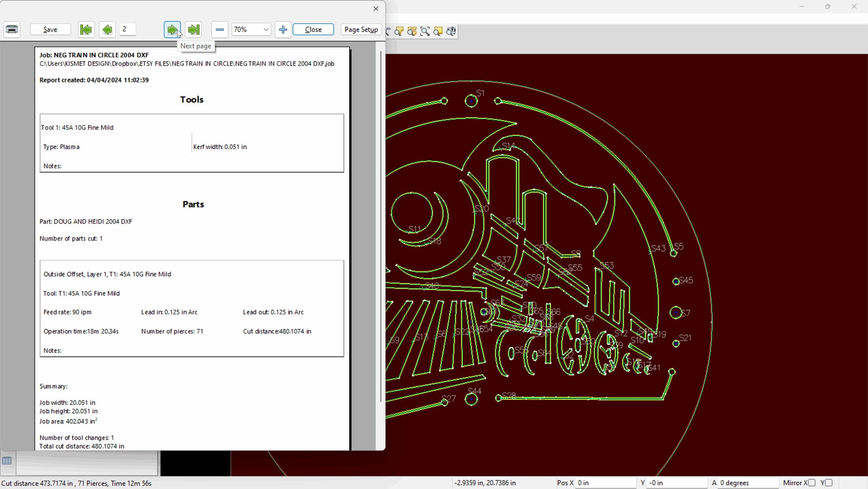868x489 pixels.
Task: Open Page Setup
Action: coord(361,30)
